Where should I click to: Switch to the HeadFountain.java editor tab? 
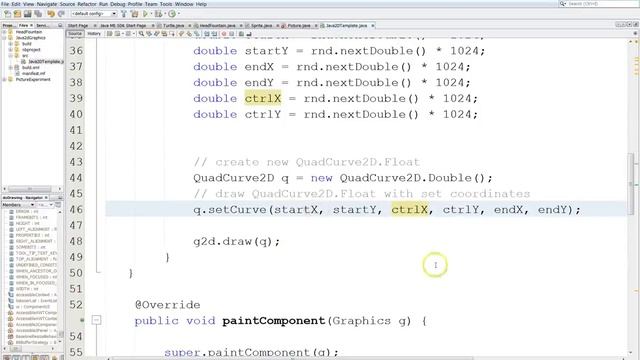point(217,25)
